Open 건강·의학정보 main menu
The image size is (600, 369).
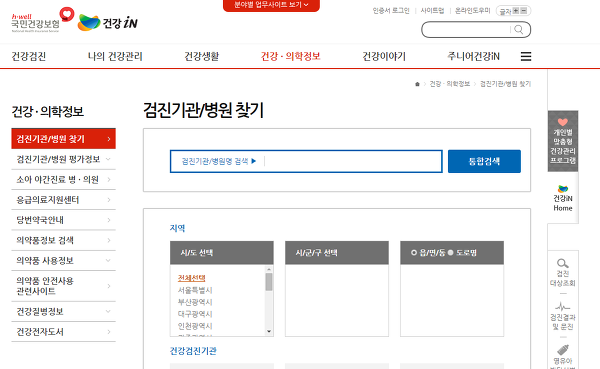[290, 56]
